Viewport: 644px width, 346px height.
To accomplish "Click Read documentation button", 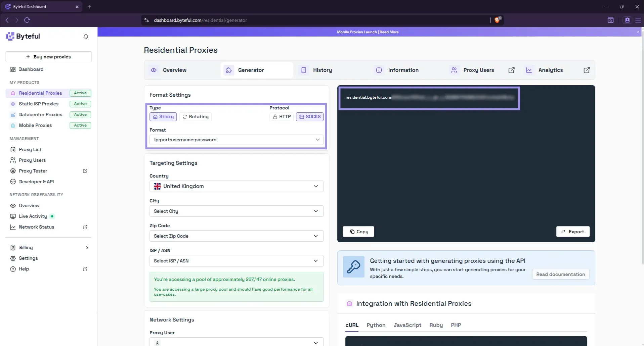I will coord(560,274).
